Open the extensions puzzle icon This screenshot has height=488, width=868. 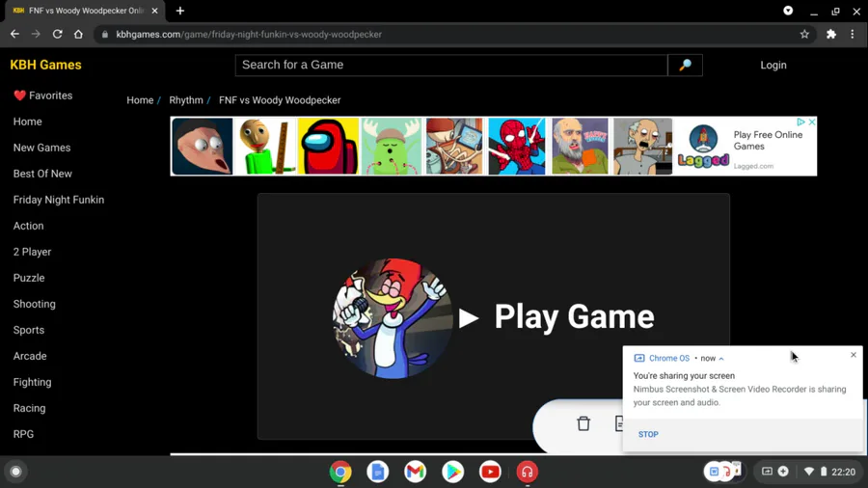click(831, 35)
